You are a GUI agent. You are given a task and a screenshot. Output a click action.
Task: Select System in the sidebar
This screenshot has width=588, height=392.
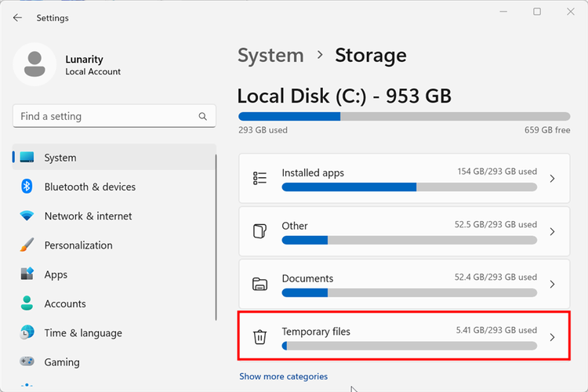60,158
